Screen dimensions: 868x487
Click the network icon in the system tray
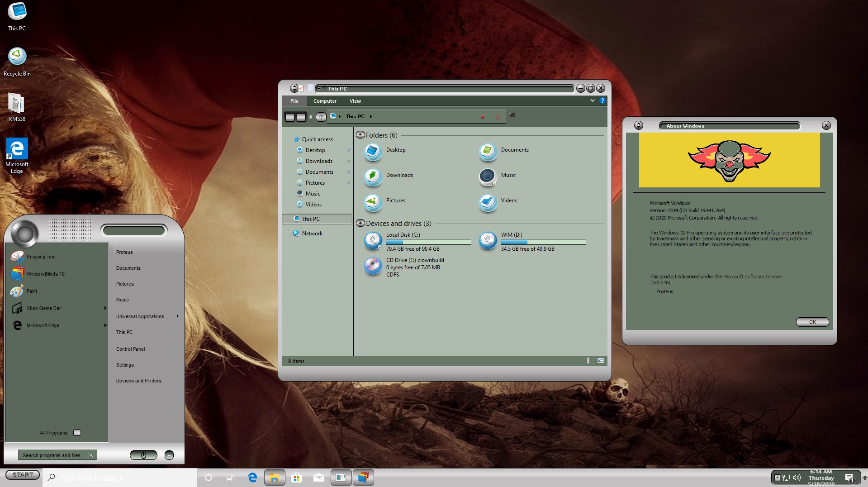click(x=786, y=477)
